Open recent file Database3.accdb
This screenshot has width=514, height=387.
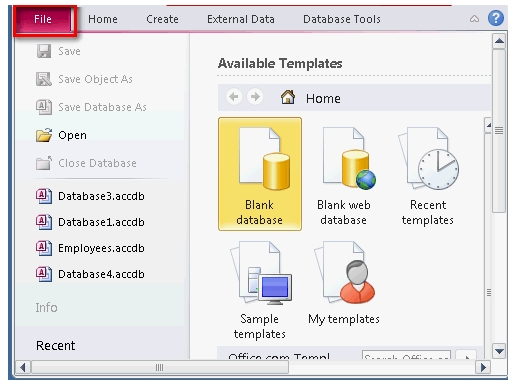[x=101, y=196]
